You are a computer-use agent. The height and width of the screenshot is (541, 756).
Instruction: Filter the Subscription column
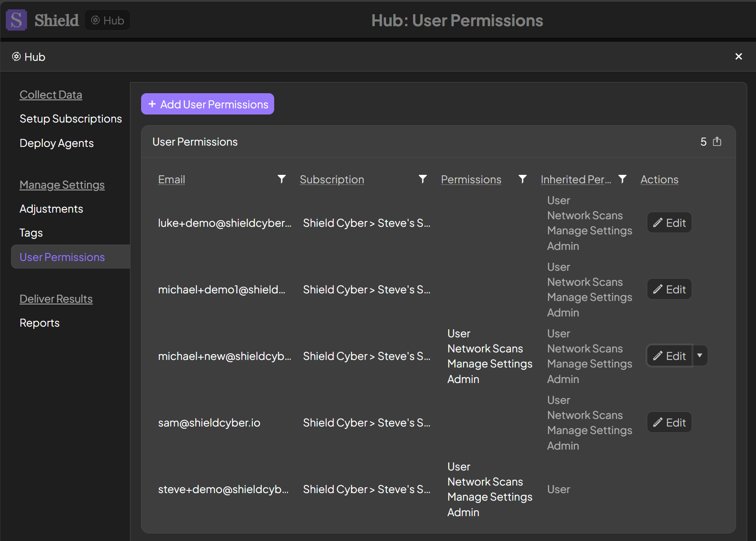[422, 179]
